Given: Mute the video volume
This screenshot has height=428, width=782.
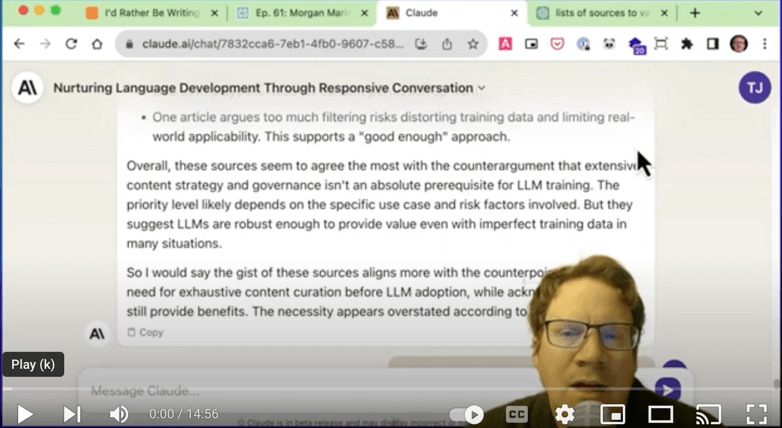Looking at the screenshot, I should [119, 413].
